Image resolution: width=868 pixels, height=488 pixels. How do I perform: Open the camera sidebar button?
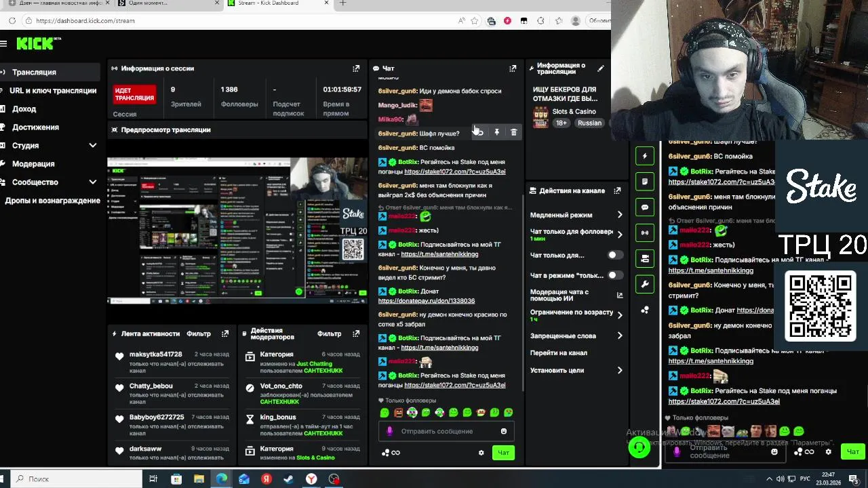pyautogui.click(x=645, y=258)
